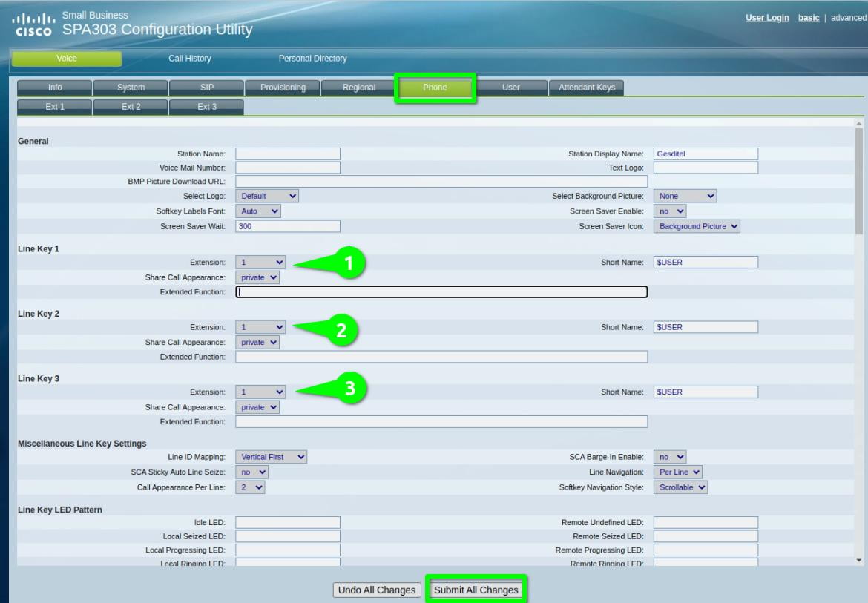Open the Ext 2 tab
The width and height of the screenshot is (868, 603).
pyautogui.click(x=131, y=107)
